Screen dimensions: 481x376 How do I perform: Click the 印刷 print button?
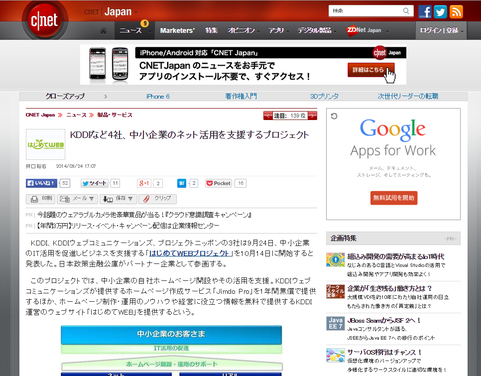click(41, 199)
